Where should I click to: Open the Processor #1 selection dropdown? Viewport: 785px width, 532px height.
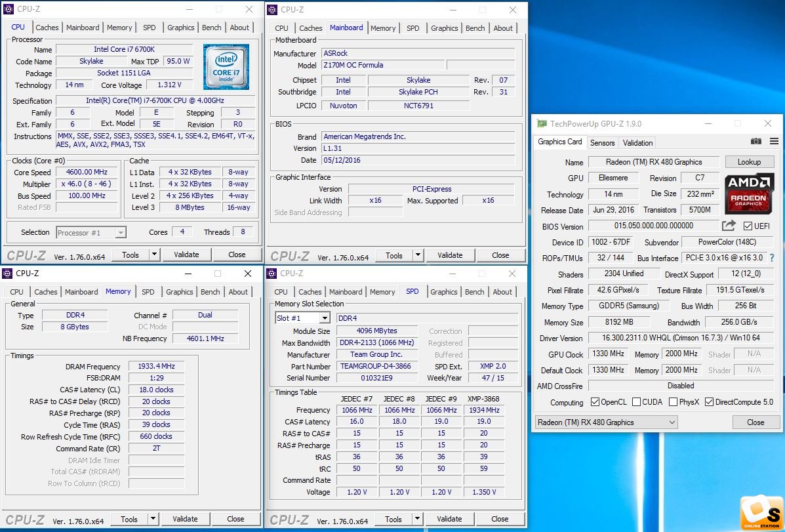point(91,232)
